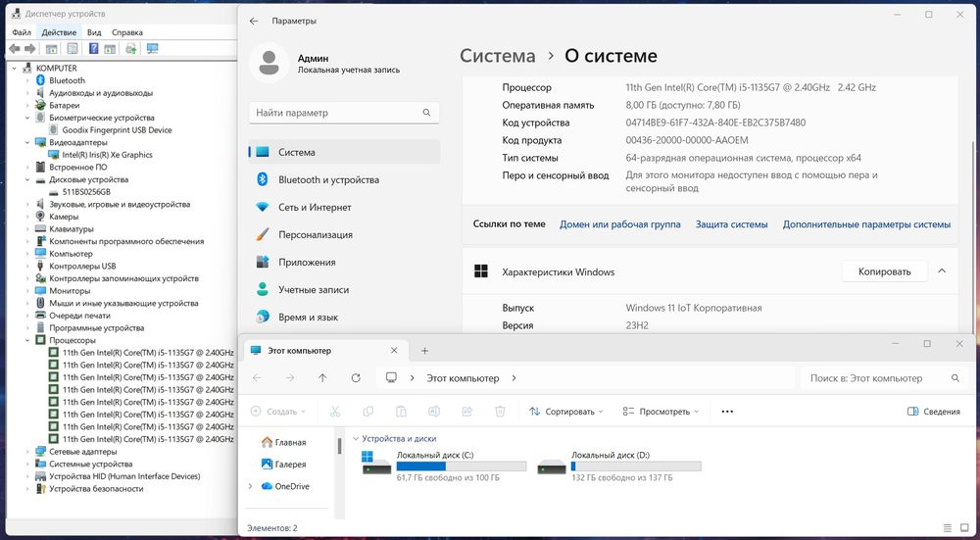Open the Действие menu in Device Manager
The width and height of the screenshot is (980, 540).
click(59, 32)
